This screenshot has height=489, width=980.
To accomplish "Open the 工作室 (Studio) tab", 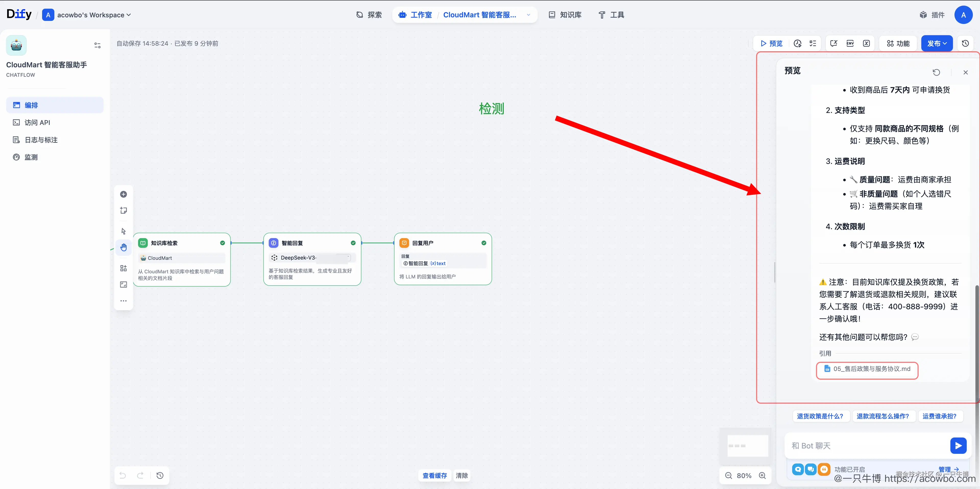I will 415,15.
